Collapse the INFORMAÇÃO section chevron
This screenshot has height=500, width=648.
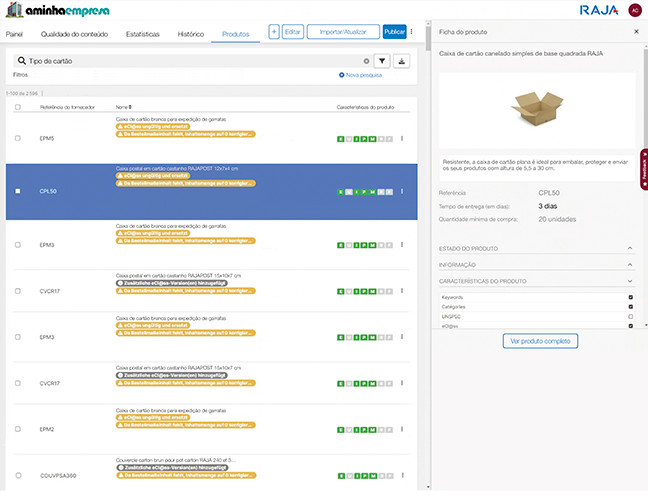630,264
